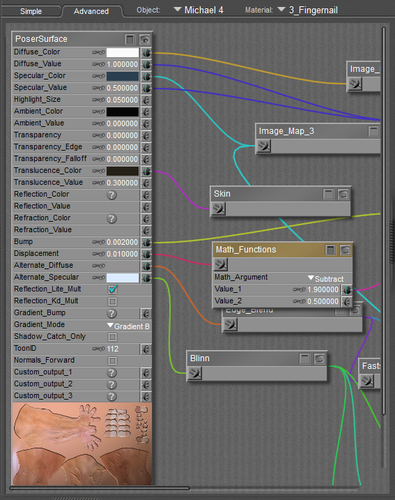
Task: Switch to the Advanced tab
Action: pyautogui.click(x=91, y=11)
